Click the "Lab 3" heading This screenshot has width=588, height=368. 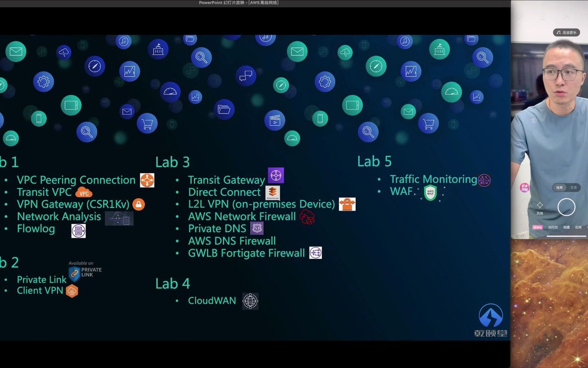pos(173,162)
